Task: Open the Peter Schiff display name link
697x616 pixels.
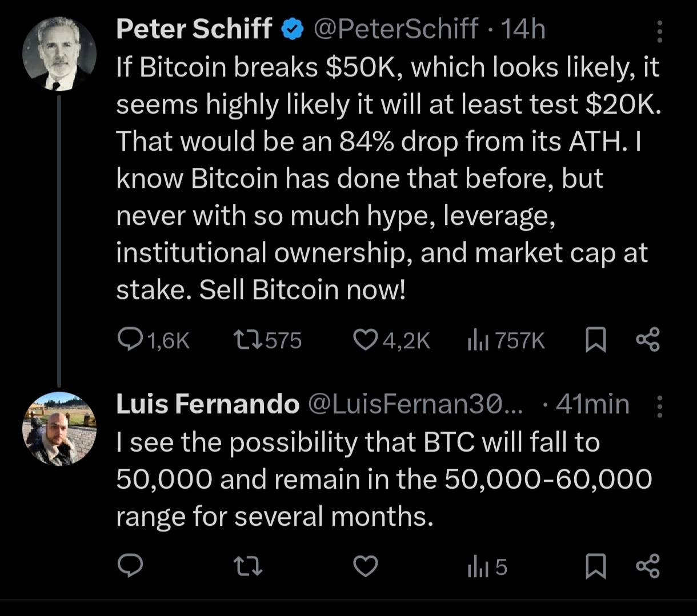Action: pyautogui.click(x=194, y=29)
